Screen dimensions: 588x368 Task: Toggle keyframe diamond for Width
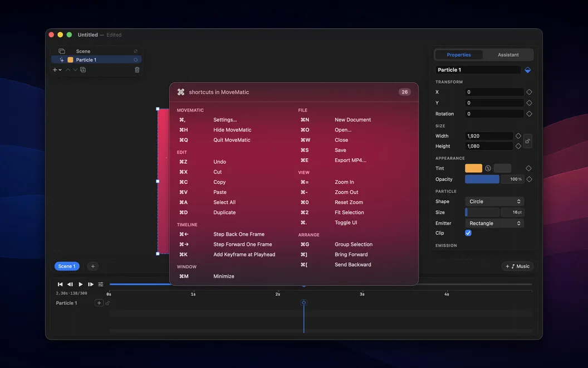[x=518, y=136]
